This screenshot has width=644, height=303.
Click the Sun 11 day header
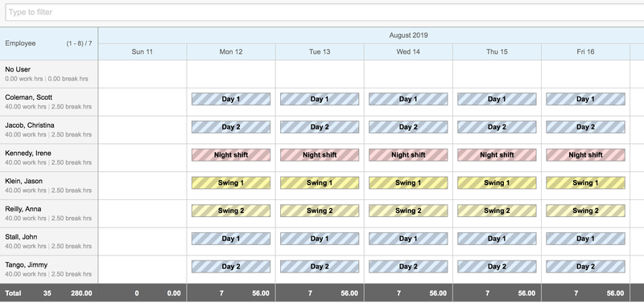point(142,51)
